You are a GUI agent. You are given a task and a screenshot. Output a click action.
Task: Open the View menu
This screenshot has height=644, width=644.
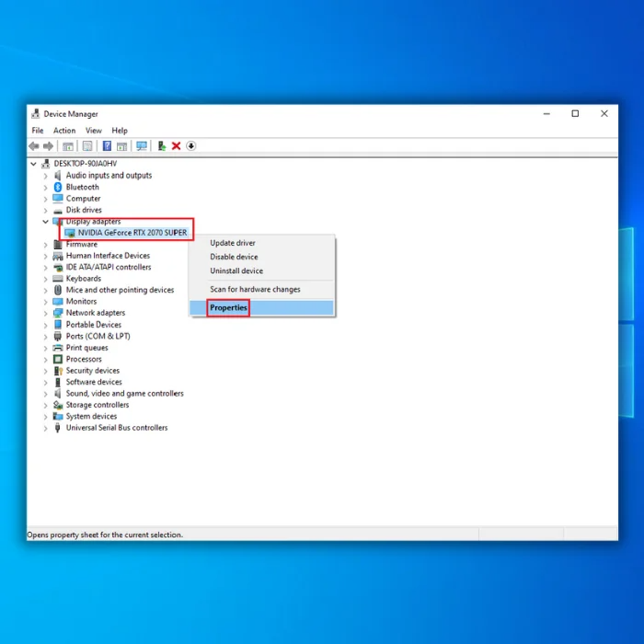[94, 131]
